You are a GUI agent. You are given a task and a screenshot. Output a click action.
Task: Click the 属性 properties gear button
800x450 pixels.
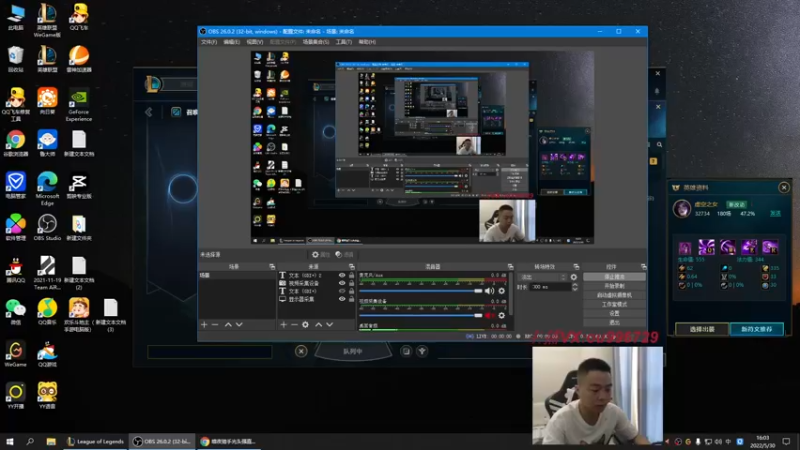321,255
